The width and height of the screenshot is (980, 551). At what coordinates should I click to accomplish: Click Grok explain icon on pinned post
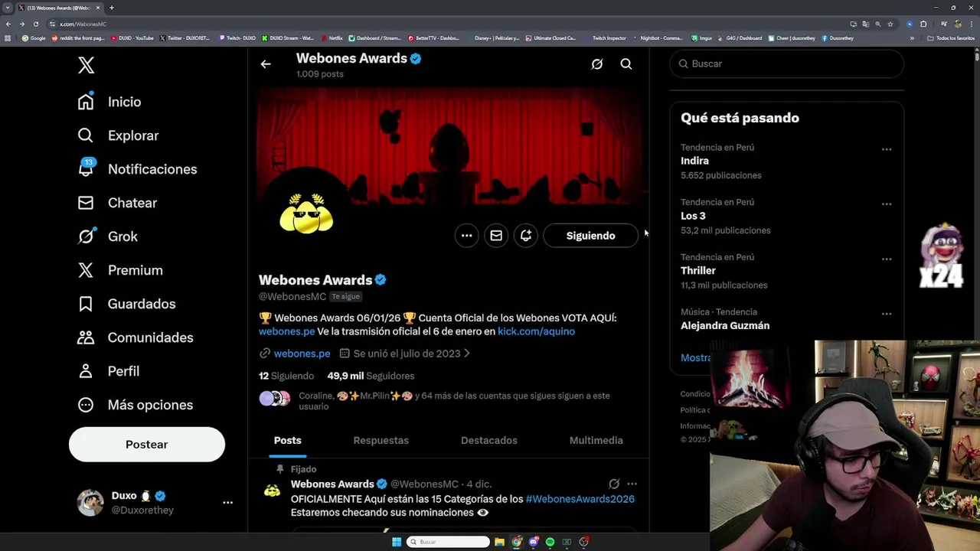[x=614, y=484]
